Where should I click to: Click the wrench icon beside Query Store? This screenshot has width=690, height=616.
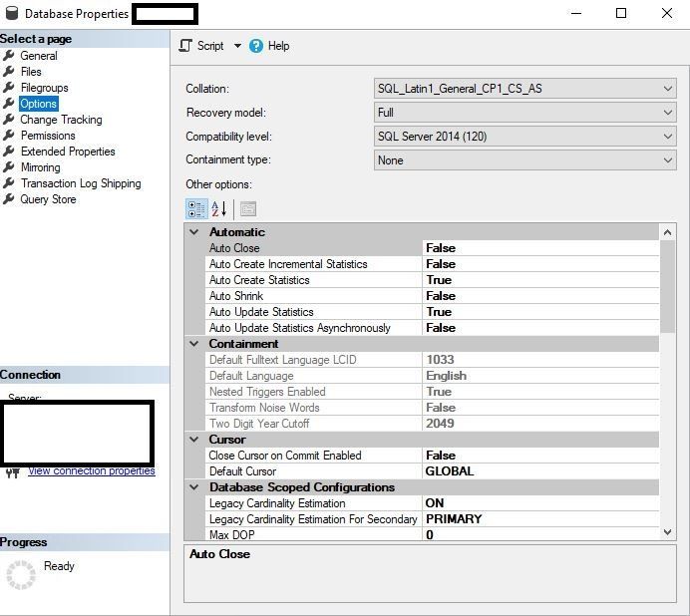[x=9, y=199]
